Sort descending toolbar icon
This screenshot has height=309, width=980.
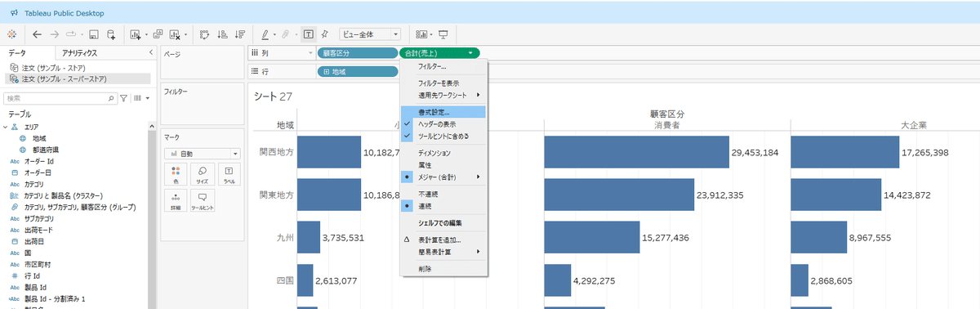(x=239, y=34)
